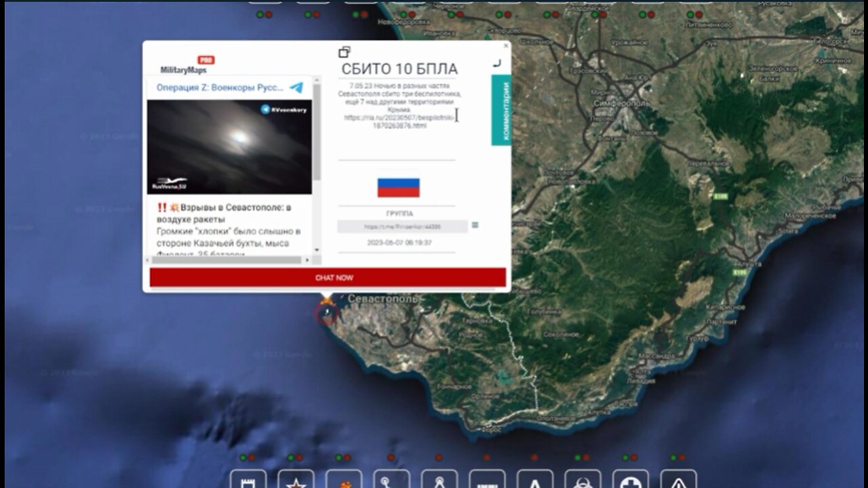Viewport: 868px width, 488px height.
Task: Click the Russian flag in the popup
Action: (398, 188)
